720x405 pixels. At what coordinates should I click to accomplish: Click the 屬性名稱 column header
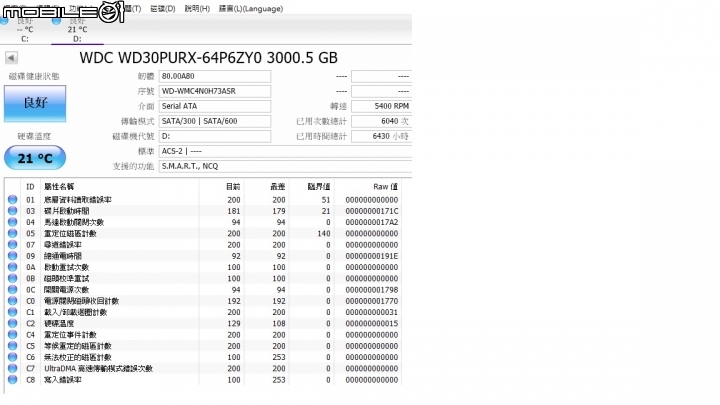coord(59,187)
